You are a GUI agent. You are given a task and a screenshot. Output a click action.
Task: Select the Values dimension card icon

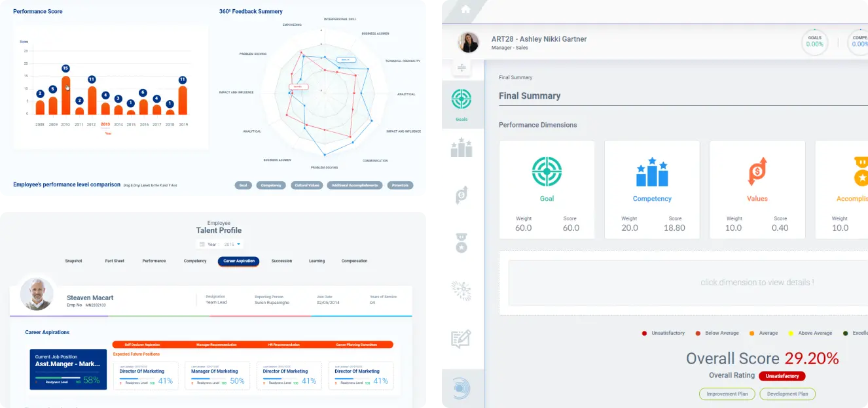pos(757,173)
